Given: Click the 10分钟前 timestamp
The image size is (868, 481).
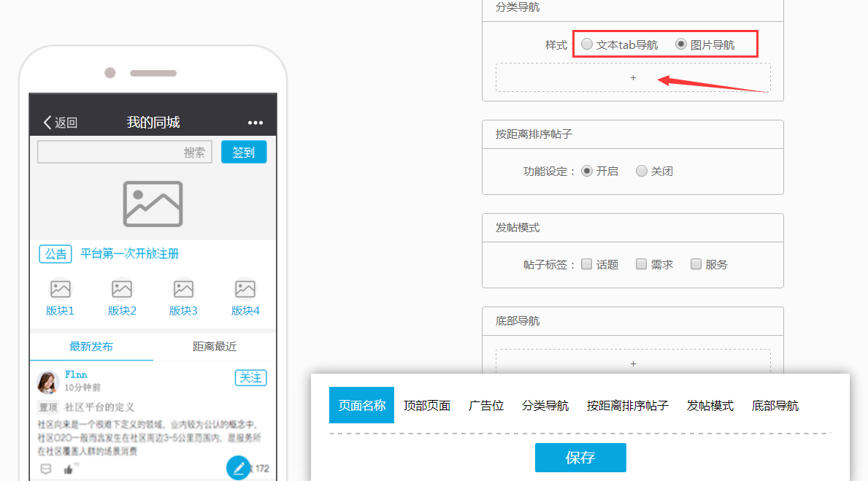Looking at the screenshot, I should (82, 388).
